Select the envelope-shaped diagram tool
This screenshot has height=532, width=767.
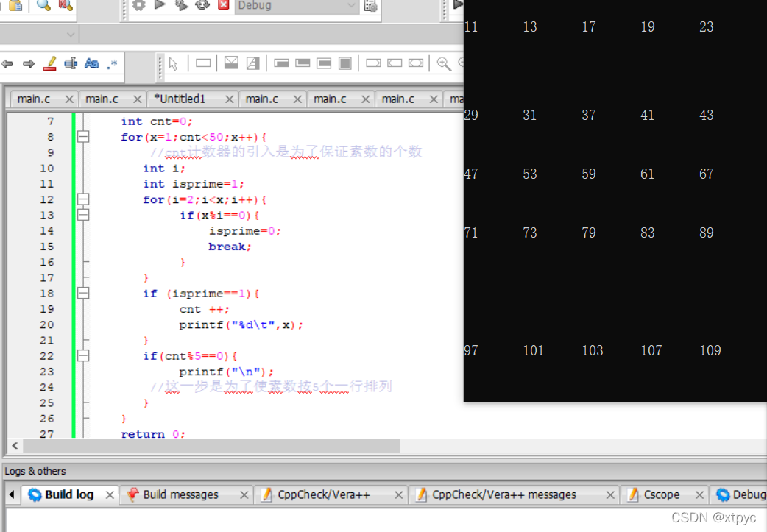(231, 63)
